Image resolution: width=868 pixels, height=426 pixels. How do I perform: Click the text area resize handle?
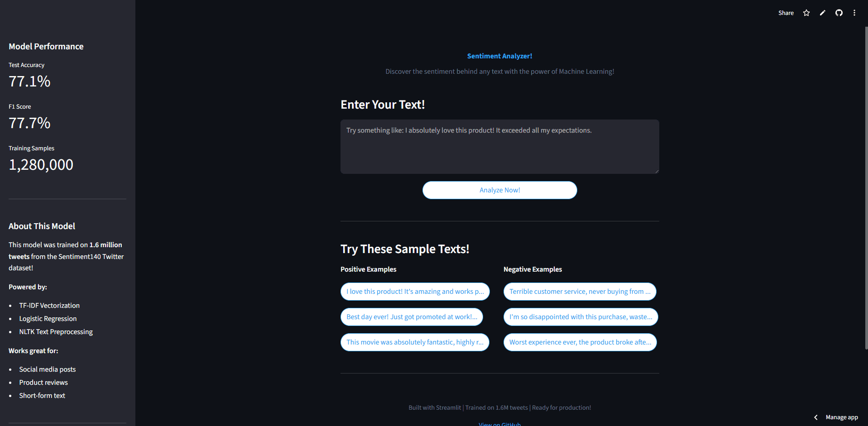click(x=657, y=171)
